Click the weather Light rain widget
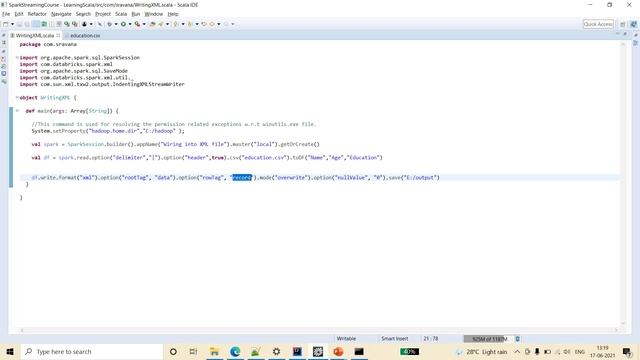Image resolution: width=640 pixels, height=360 pixels. tap(482, 351)
